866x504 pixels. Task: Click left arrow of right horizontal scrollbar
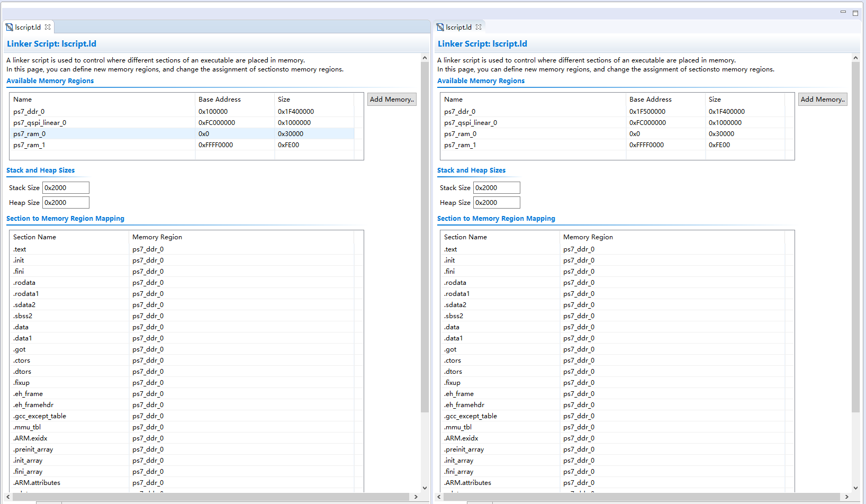point(439,497)
